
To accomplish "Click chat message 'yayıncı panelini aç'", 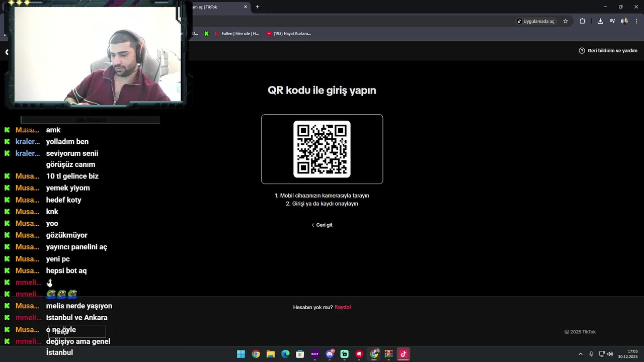I will [x=76, y=247].
